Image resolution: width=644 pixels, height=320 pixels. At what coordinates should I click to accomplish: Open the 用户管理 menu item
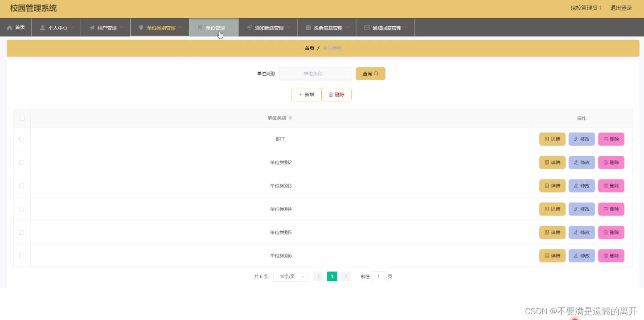tap(106, 28)
